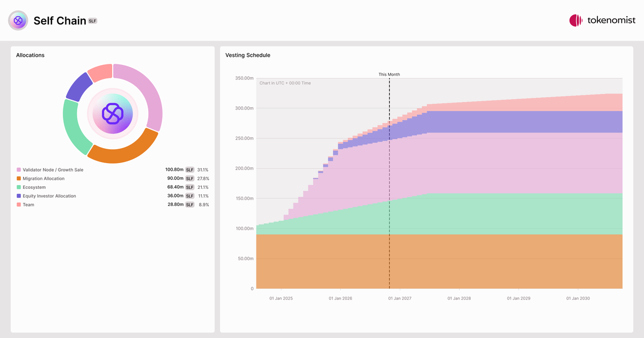Click the Vesting Schedule panel heading

pos(248,55)
